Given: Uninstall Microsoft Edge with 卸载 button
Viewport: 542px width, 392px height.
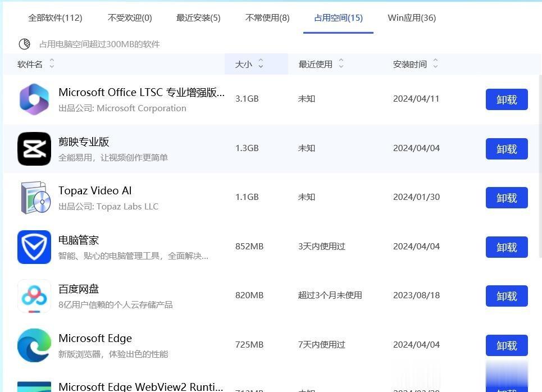Looking at the screenshot, I should (507, 345).
